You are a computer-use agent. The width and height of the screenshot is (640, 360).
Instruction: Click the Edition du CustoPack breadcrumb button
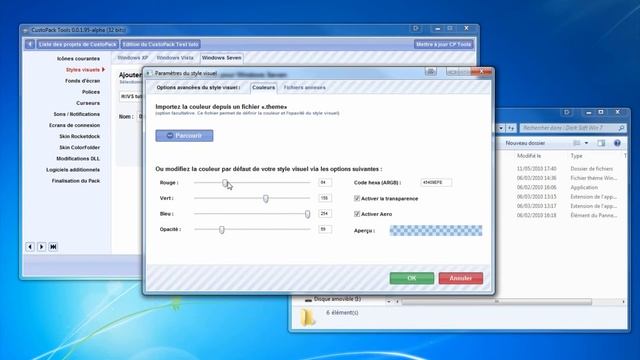pos(160,44)
